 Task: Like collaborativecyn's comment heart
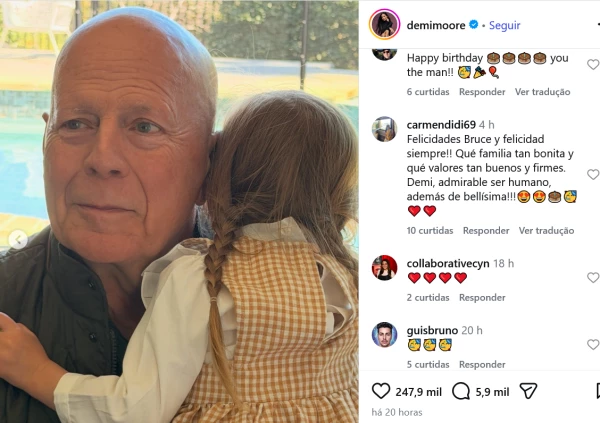(593, 278)
